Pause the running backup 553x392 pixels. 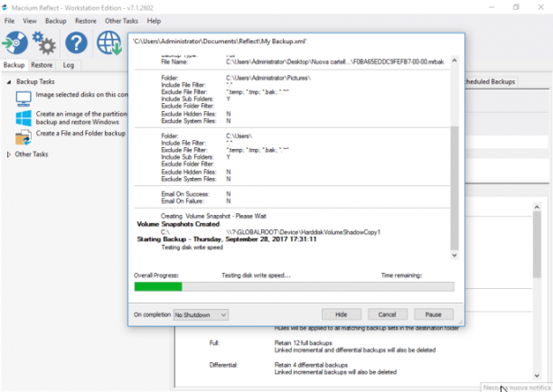pos(434,314)
